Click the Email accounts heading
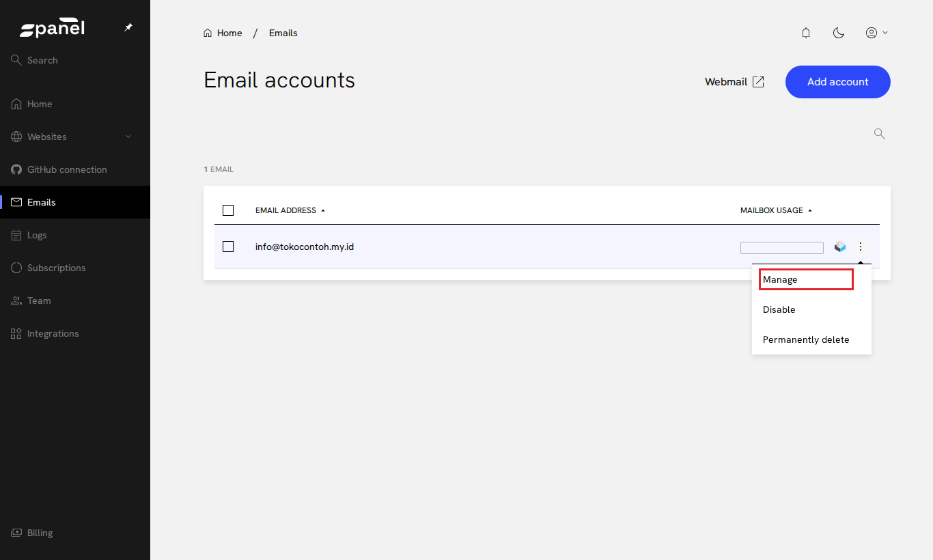Image resolution: width=933 pixels, height=560 pixels. click(279, 80)
